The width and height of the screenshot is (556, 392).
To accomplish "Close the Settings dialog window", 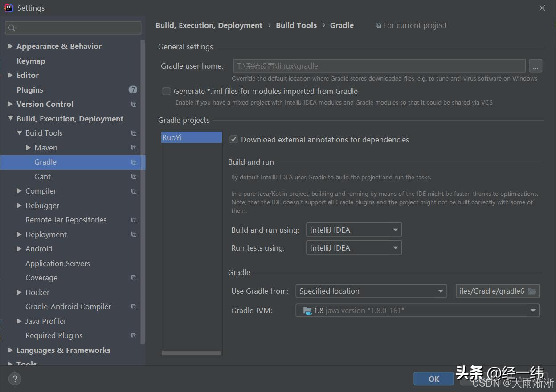I will 542,8.
